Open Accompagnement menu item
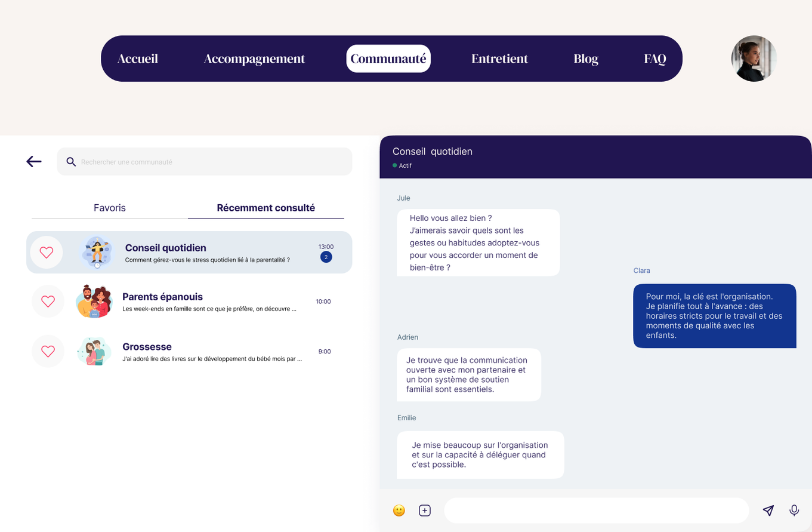 (254, 59)
